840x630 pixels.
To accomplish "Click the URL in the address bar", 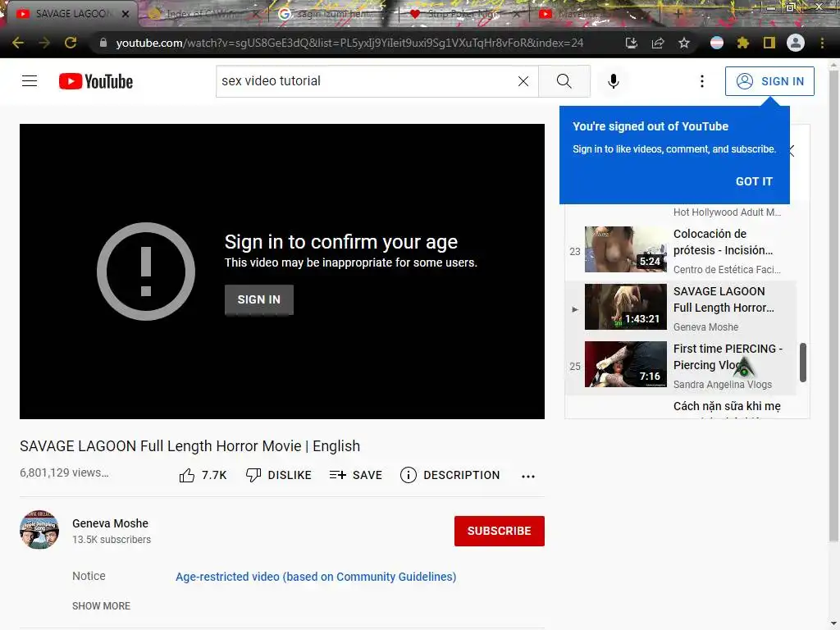I will [x=349, y=43].
